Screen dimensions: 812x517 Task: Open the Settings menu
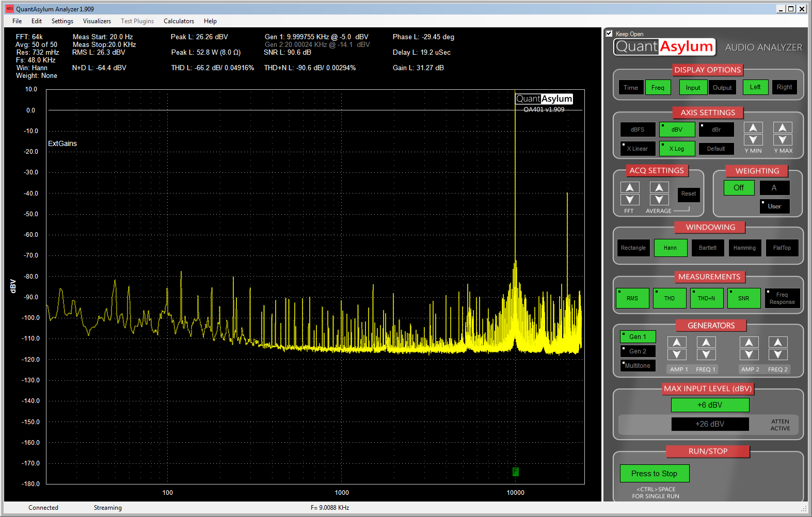pos(62,21)
